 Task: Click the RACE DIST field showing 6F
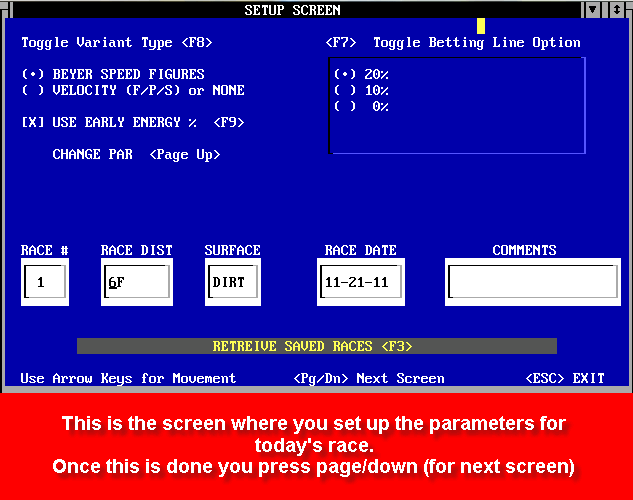(x=137, y=282)
